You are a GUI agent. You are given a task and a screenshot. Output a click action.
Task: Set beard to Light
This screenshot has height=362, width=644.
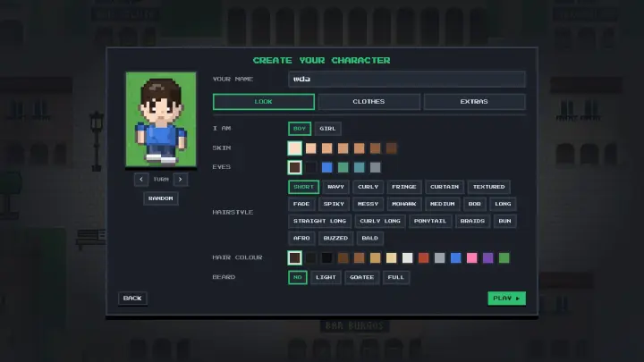(326, 277)
